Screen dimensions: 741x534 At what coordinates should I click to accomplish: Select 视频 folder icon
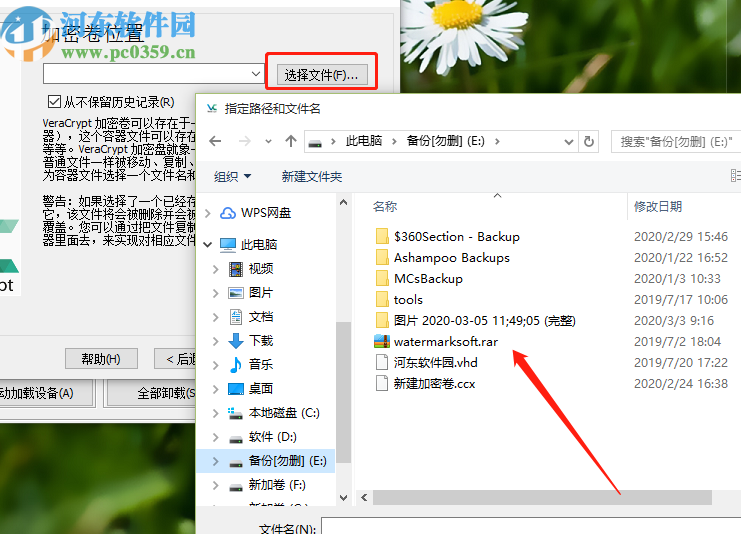tap(236, 269)
